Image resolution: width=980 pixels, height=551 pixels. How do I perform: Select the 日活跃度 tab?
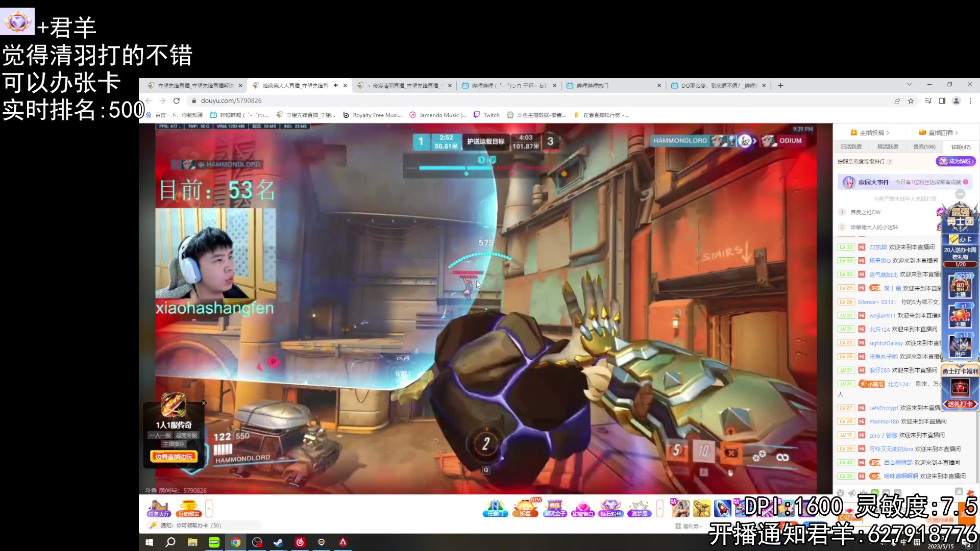tap(851, 147)
